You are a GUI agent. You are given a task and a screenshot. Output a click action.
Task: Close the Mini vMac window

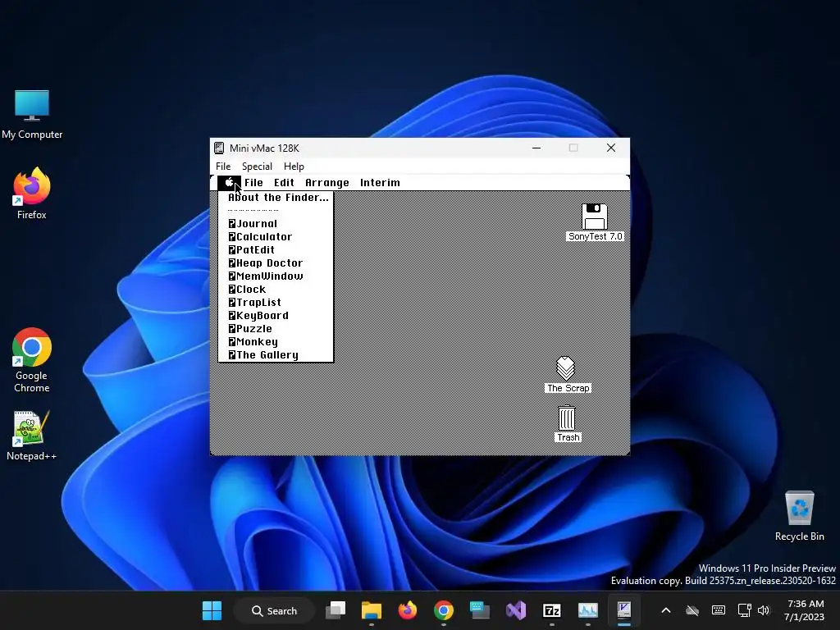(610, 148)
